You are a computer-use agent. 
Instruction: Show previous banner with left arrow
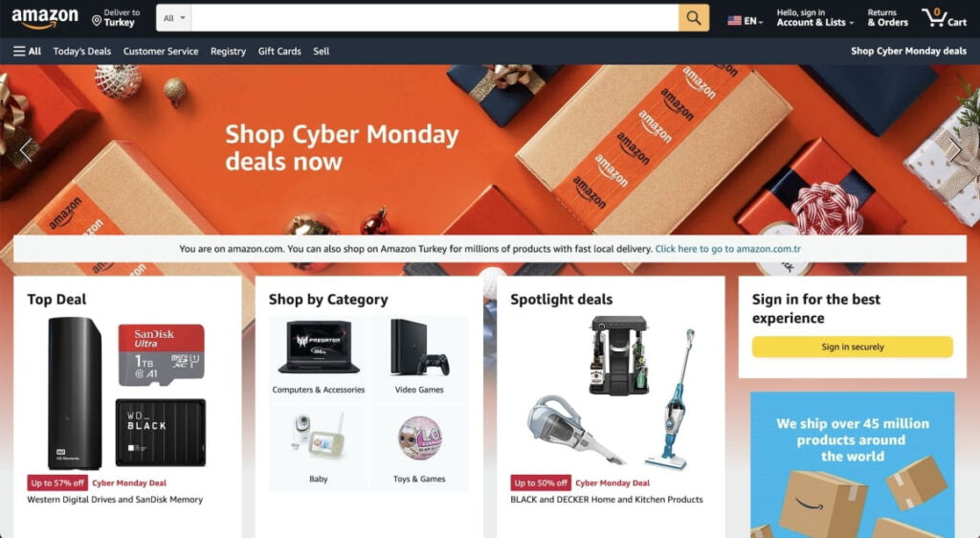click(x=26, y=150)
